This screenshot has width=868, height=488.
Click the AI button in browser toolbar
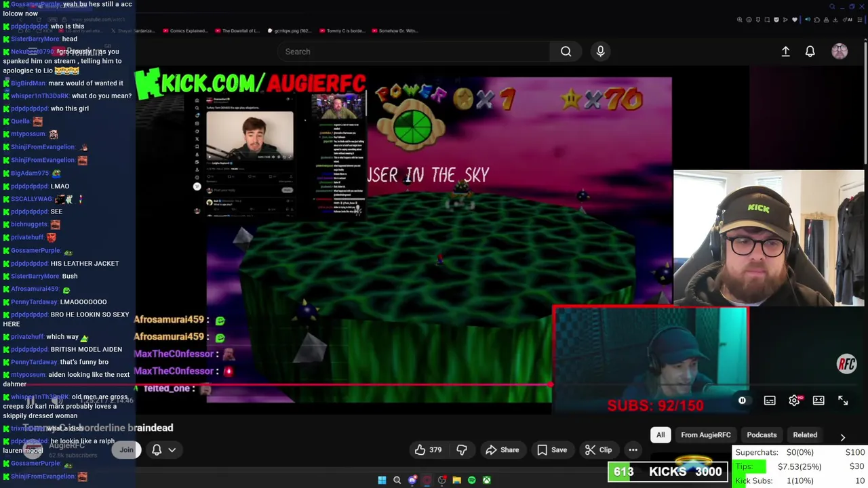847,20
